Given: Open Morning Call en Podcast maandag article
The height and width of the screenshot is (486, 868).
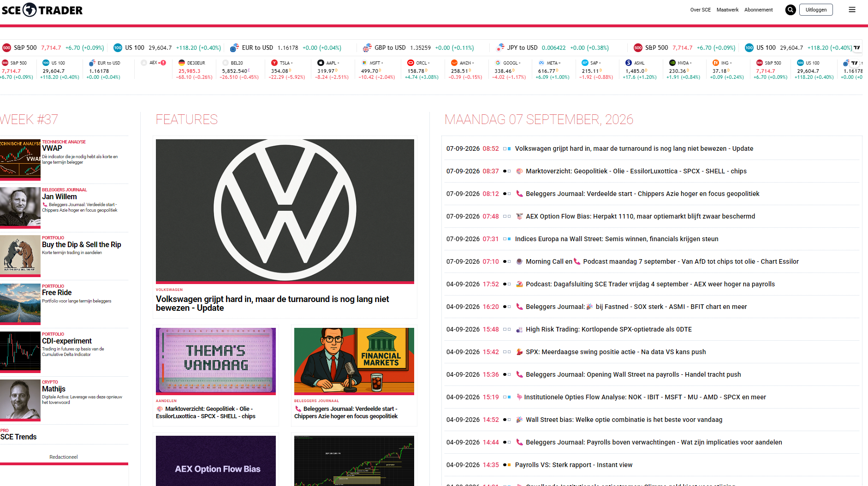Looking at the screenshot, I should 662,261.
